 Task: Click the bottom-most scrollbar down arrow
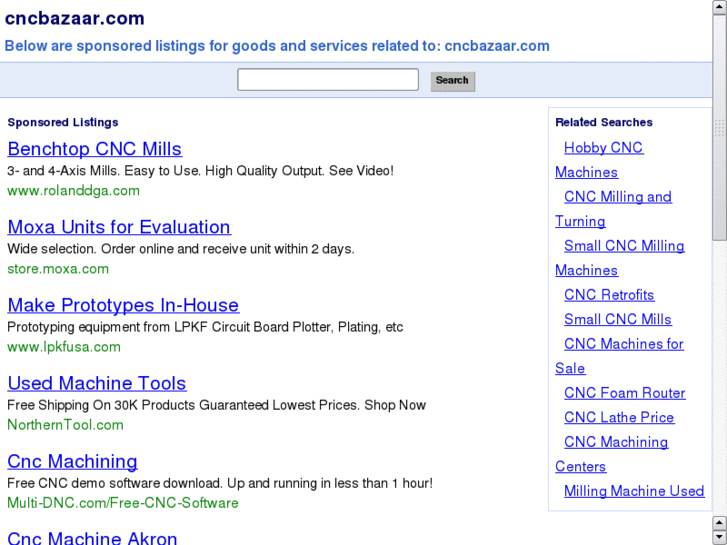click(720, 538)
